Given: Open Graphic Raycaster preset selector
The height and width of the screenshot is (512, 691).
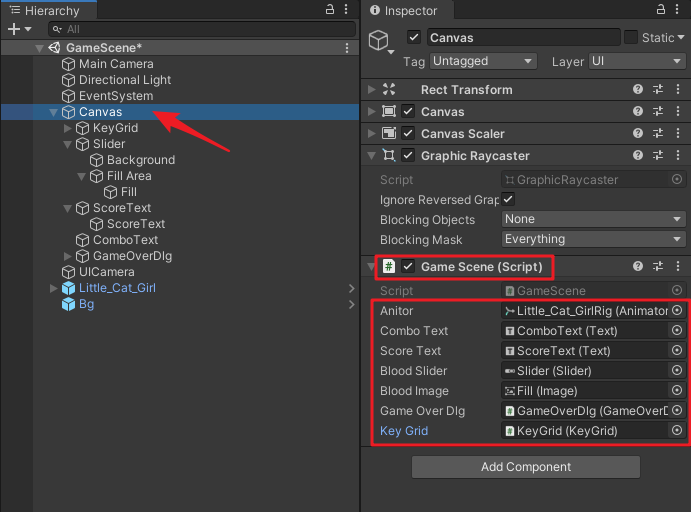Looking at the screenshot, I should point(658,155).
